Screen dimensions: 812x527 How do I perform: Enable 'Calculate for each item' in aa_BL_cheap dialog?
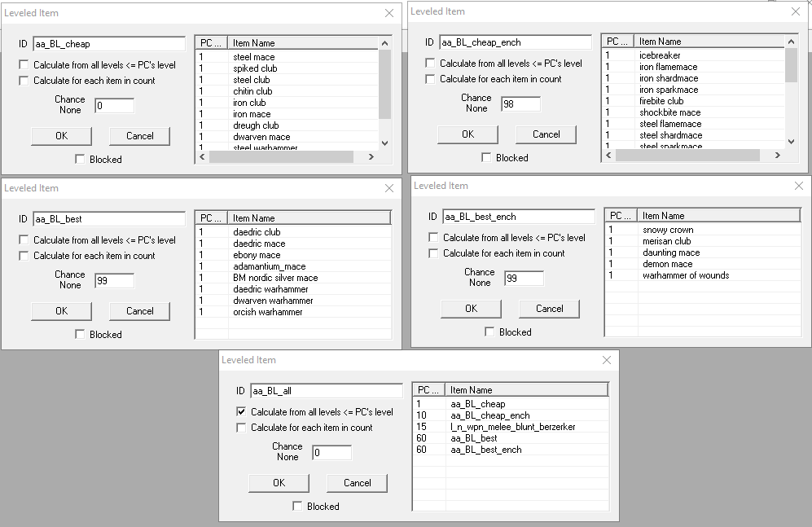click(24, 81)
